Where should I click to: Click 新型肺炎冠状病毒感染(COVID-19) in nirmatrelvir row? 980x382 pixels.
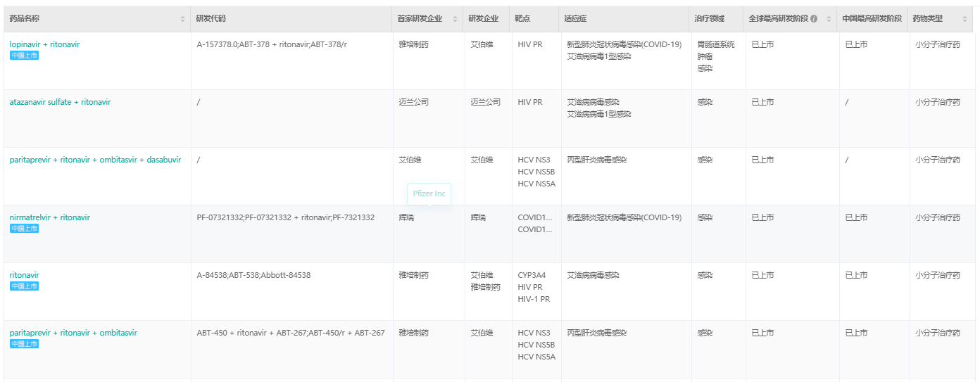point(624,217)
